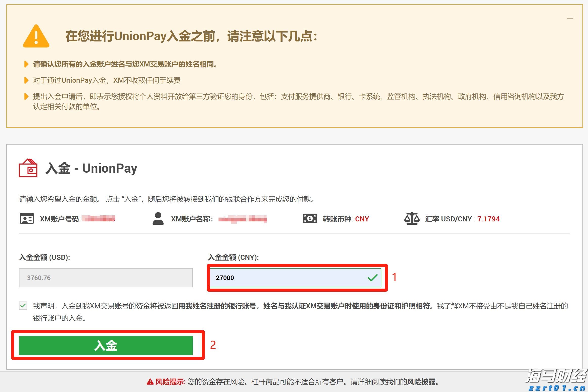Click the red CNY currency label
Viewport: 588px width, 392px height.
click(x=362, y=219)
